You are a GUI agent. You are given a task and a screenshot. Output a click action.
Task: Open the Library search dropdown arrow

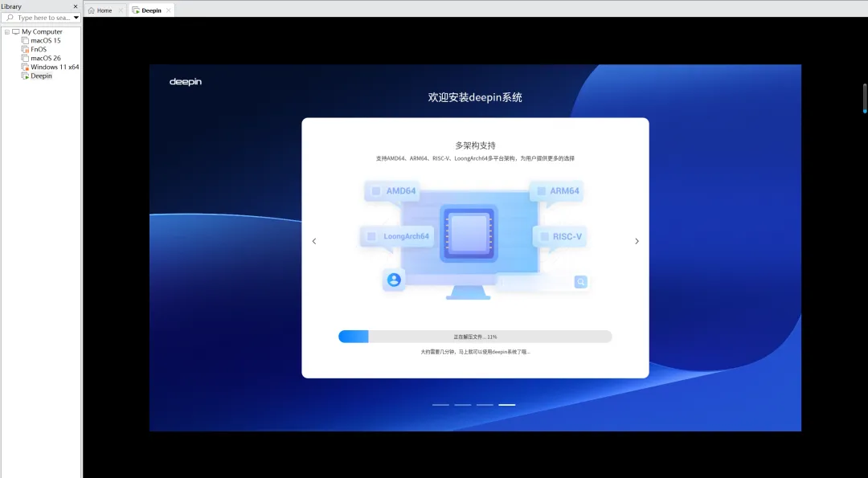tap(76, 18)
